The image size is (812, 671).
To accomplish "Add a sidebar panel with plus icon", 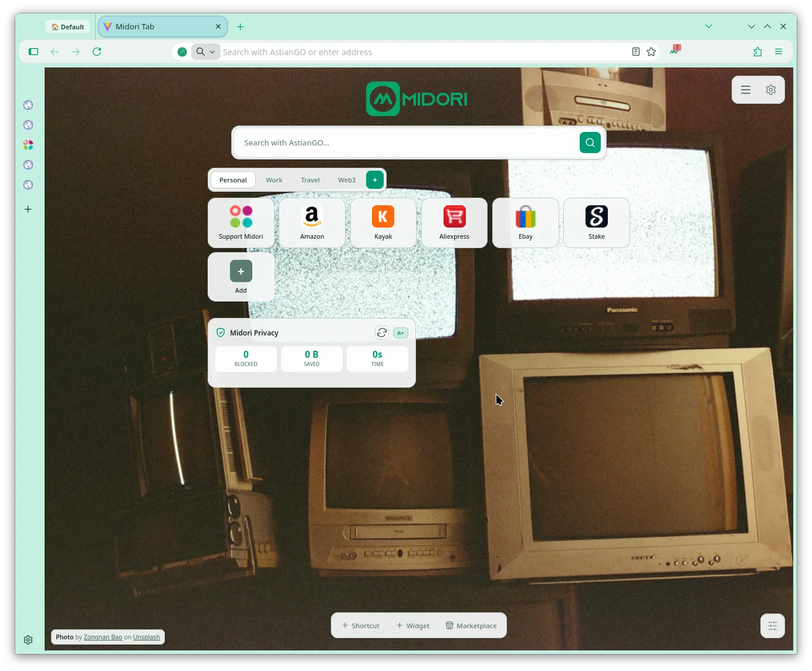I will pos(28,209).
